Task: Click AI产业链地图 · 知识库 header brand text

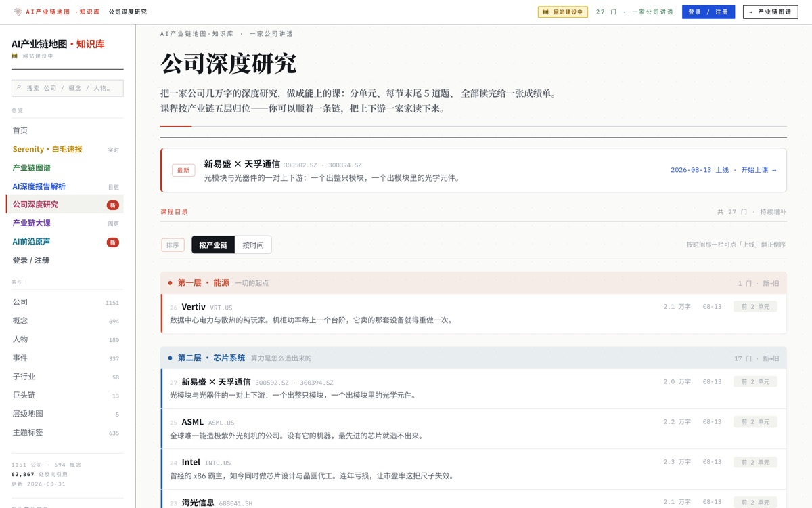Action: click(x=63, y=12)
